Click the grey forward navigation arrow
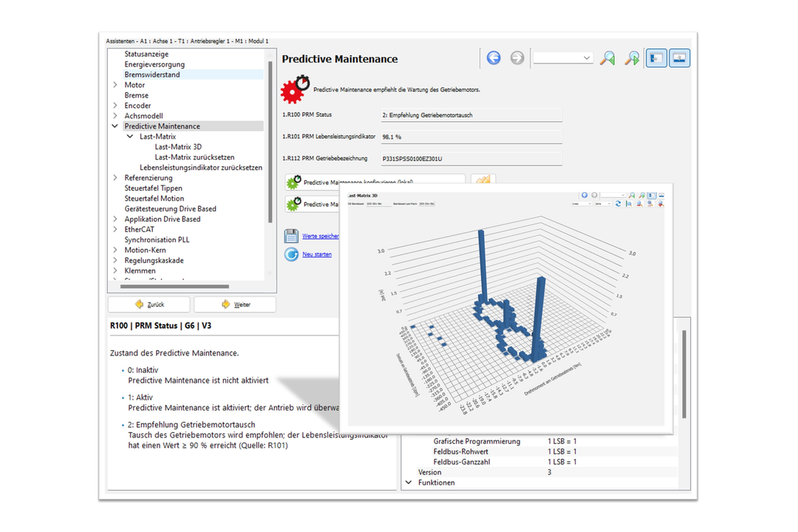The height and width of the screenshot is (532, 798). coord(517,58)
